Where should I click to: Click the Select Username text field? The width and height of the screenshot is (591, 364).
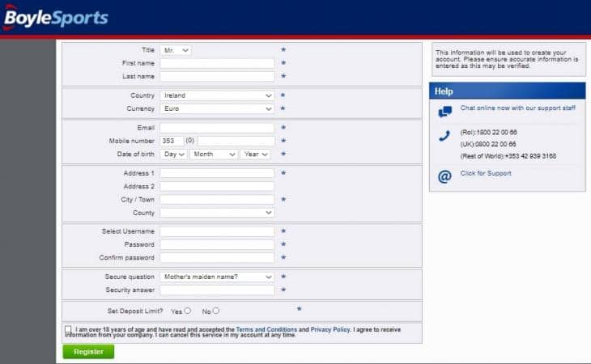tap(217, 231)
